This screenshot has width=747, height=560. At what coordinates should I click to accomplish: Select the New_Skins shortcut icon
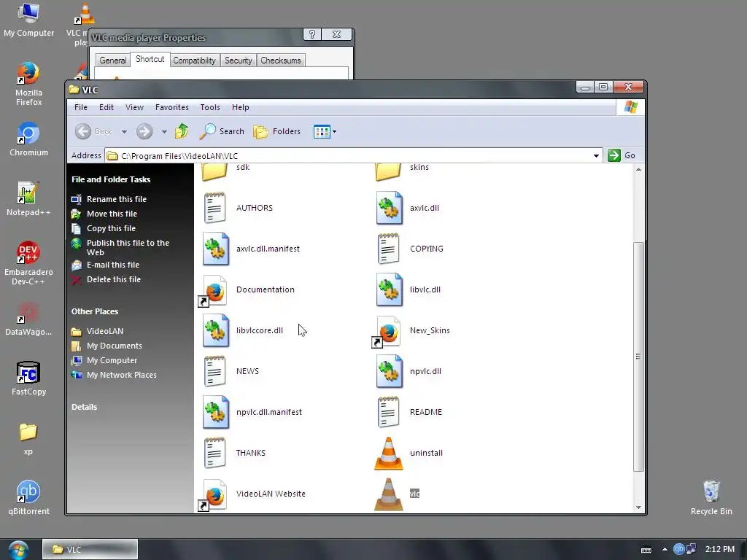coord(387,332)
